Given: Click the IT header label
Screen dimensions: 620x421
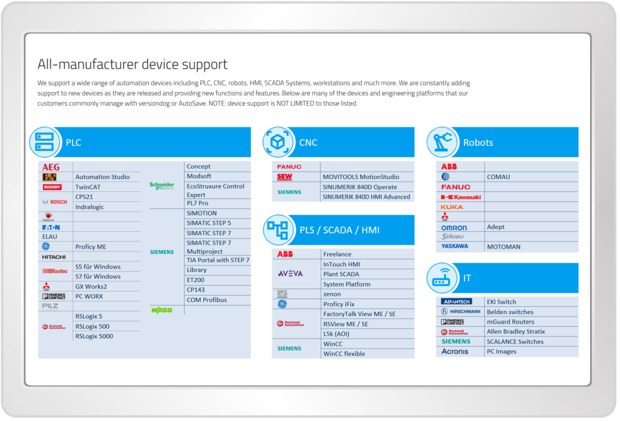Looking at the screenshot, I should [467, 278].
